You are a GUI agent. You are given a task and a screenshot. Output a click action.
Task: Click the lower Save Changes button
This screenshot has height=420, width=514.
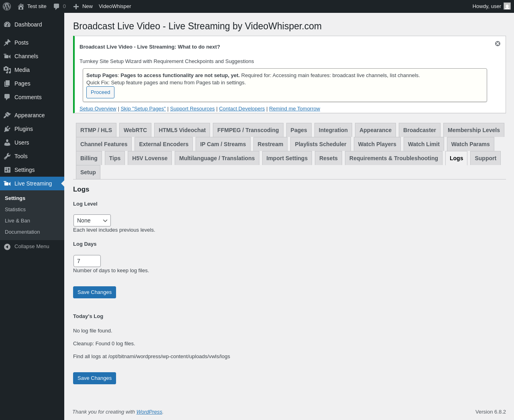click(94, 378)
